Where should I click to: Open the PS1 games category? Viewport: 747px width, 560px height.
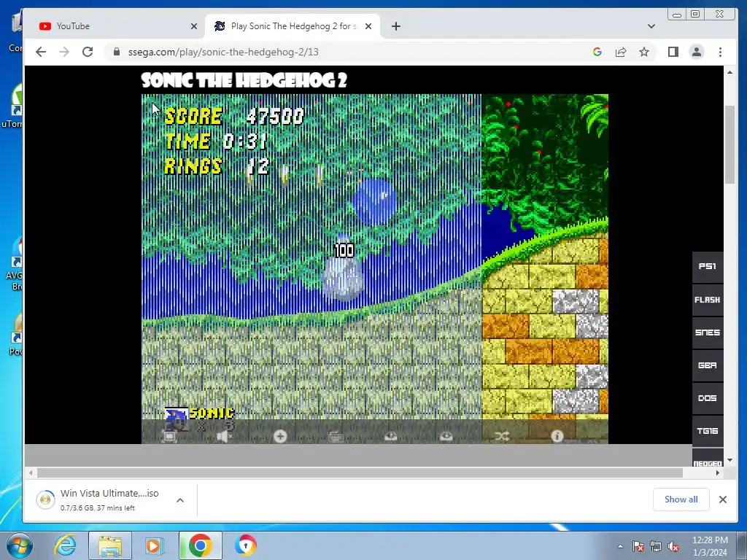(708, 267)
